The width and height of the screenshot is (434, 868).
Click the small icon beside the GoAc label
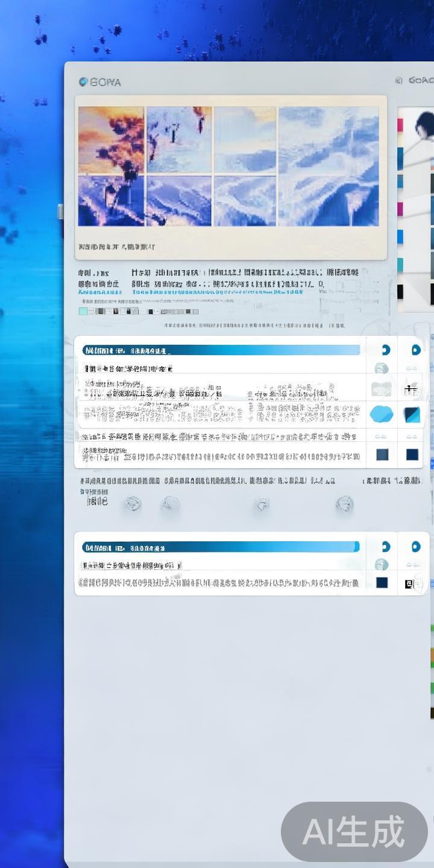pos(398,81)
